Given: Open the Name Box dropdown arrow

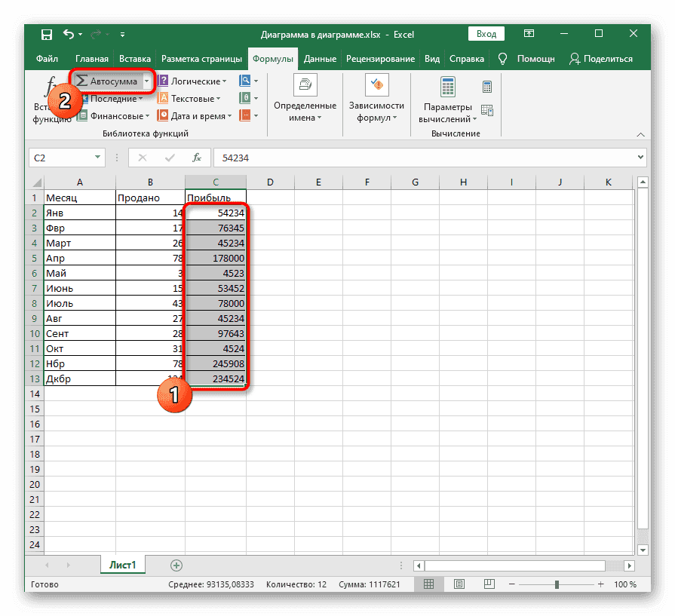Looking at the screenshot, I should tap(98, 158).
